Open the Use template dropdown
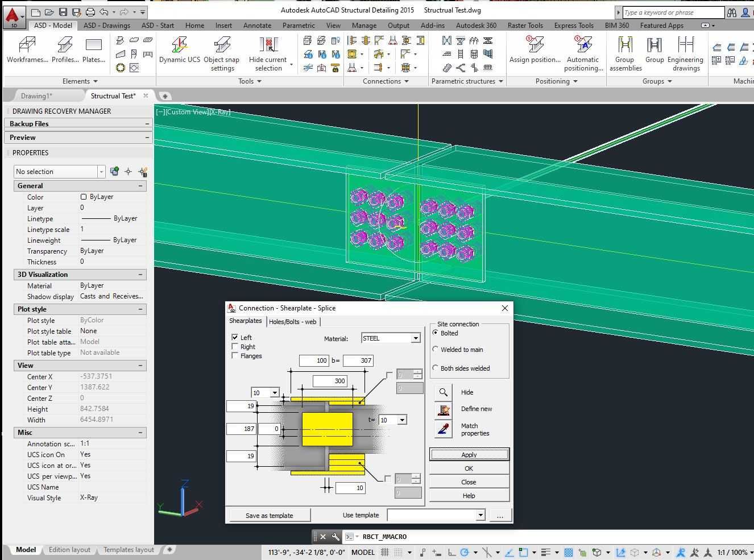Viewport: 754px width, 560px height. (x=480, y=515)
